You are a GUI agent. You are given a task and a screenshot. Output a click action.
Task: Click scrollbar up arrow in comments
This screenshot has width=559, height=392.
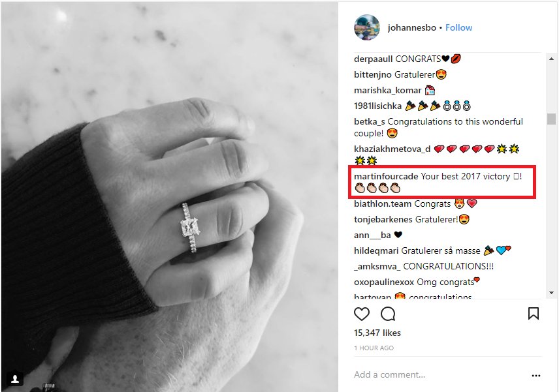point(552,59)
